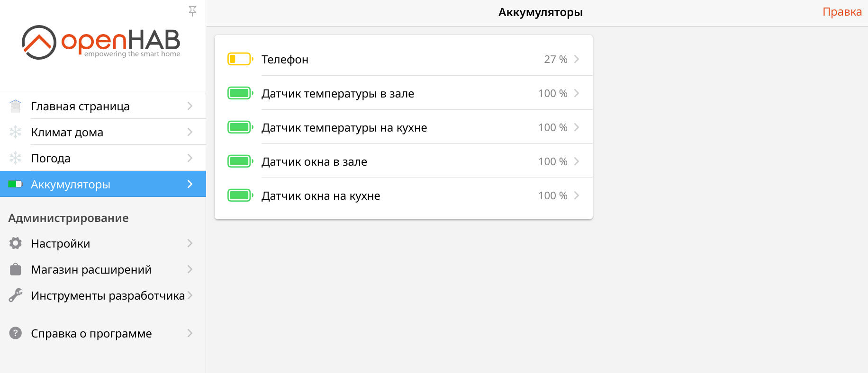
Task: Click the gear icon beside Настройки
Action: [x=16, y=243]
